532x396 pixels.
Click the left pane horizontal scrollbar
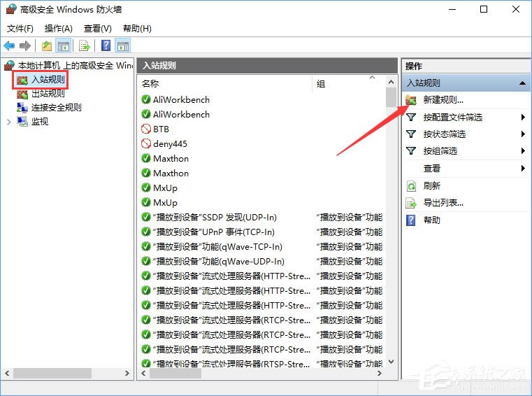click(52, 373)
